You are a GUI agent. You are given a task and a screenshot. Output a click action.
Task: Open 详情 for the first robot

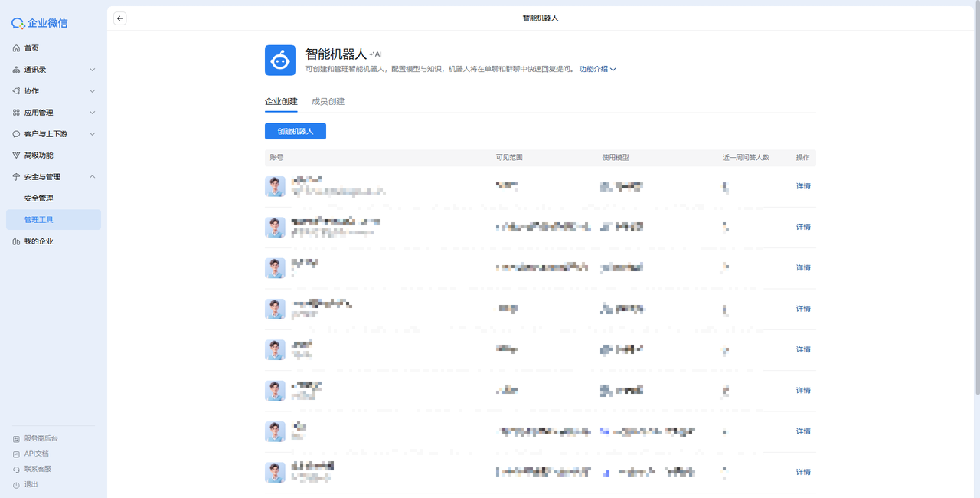coord(803,186)
